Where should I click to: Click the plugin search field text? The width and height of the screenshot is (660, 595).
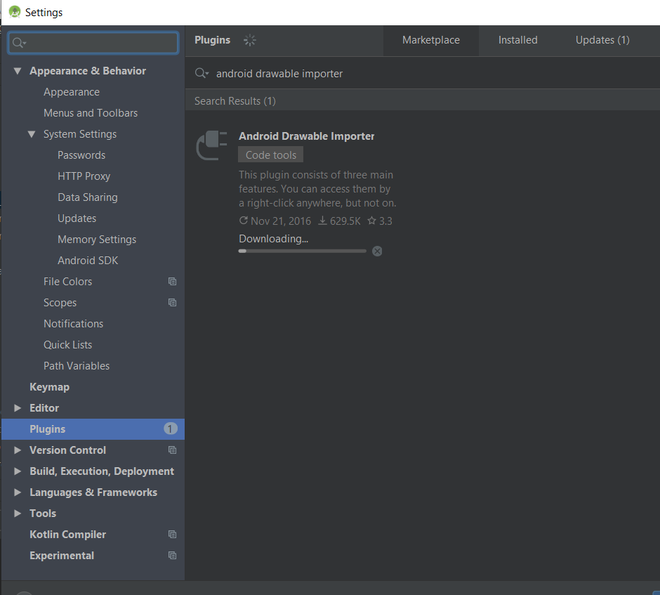[279, 74]
